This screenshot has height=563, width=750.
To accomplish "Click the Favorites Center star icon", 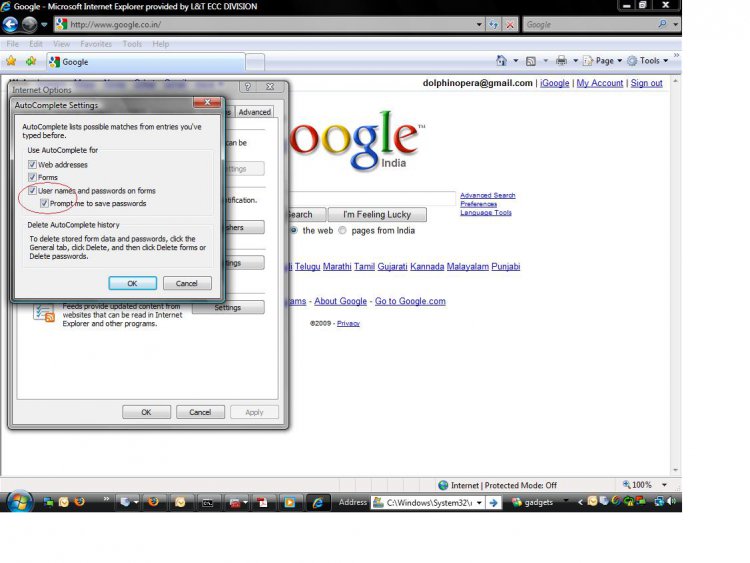I will [x=11, y=61].
